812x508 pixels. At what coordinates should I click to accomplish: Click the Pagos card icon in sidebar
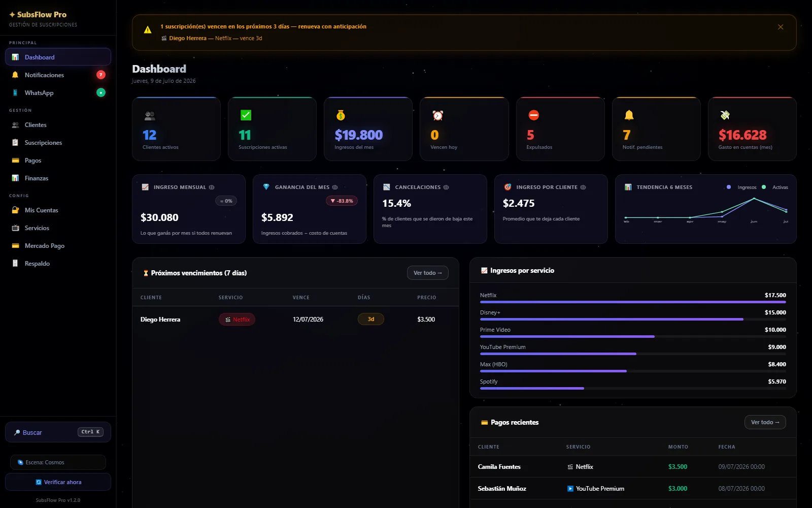[15, 160]
